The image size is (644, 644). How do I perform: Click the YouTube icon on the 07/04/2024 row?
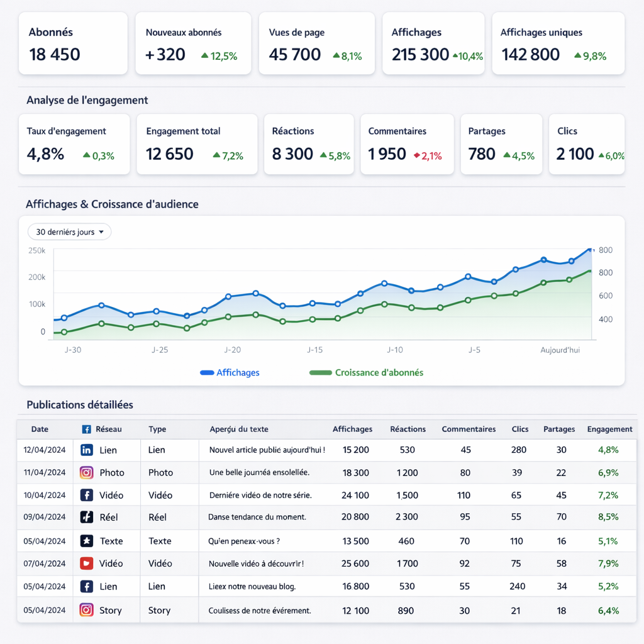(x=87, y=563)
